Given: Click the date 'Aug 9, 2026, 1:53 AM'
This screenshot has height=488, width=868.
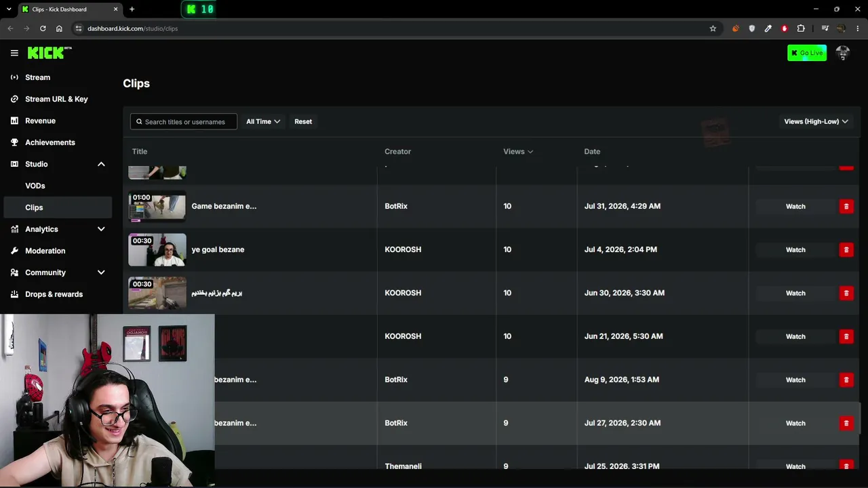Looking at the screenshot, I should (621, 380).
